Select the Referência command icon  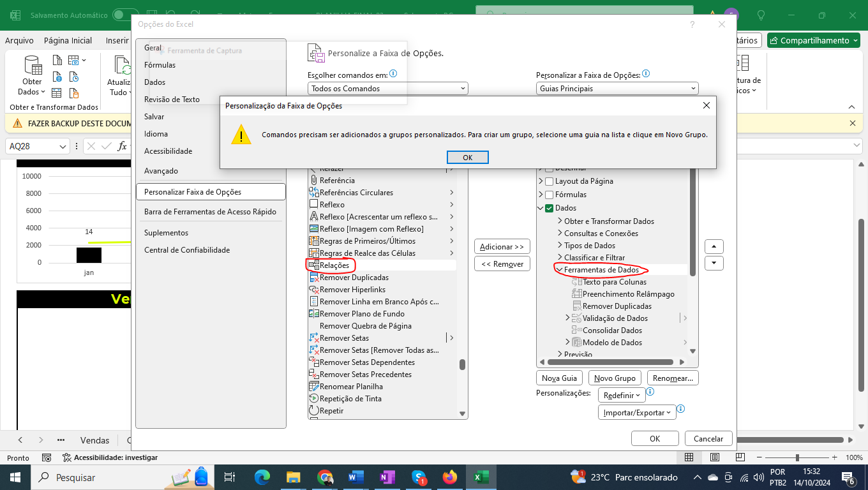(313, 181)
